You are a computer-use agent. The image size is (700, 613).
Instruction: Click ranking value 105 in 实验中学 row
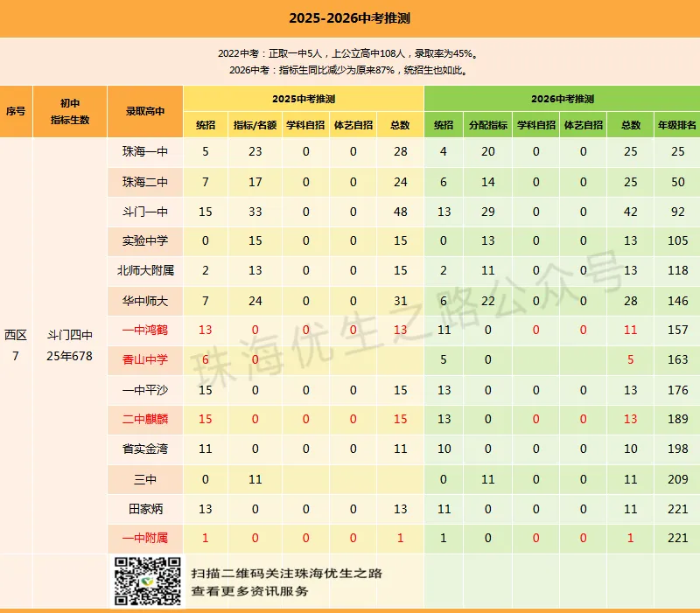click(x=677, y=241)
